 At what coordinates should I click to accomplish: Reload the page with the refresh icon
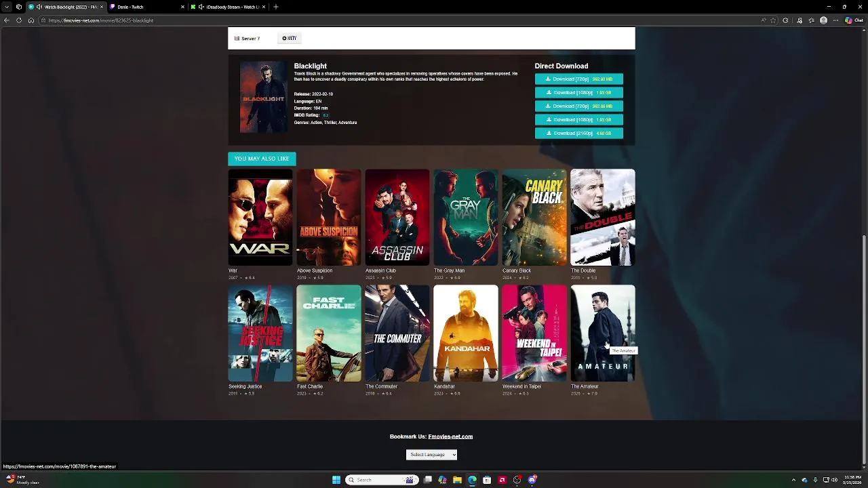click(18, 20)
